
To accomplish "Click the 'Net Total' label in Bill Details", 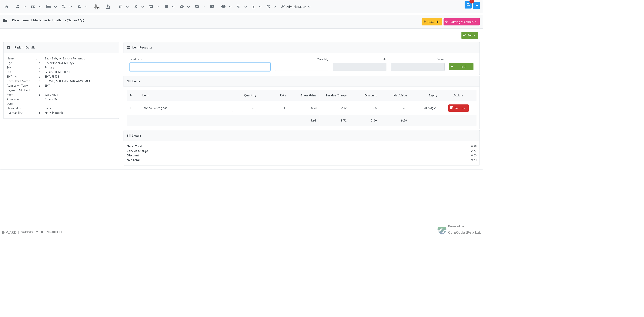I will (x=133, y=160).
